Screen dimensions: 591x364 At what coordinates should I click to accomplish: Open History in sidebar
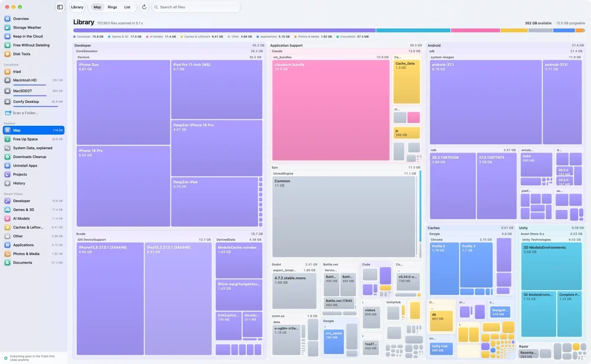[x=34, y=183]
